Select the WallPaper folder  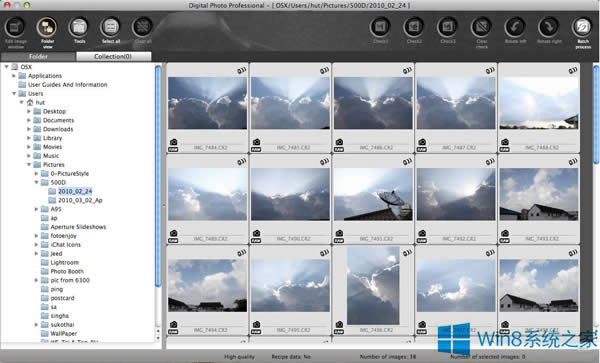64,334
